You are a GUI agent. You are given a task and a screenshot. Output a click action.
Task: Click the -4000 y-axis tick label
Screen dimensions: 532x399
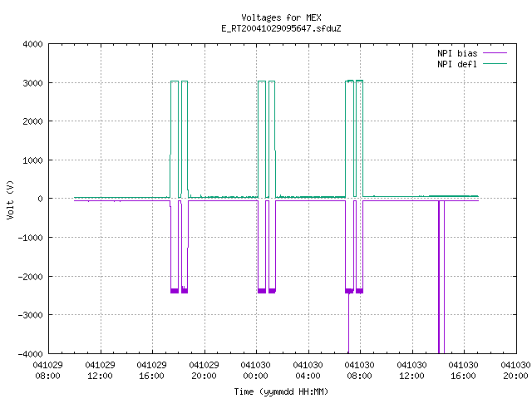(30, 354)
